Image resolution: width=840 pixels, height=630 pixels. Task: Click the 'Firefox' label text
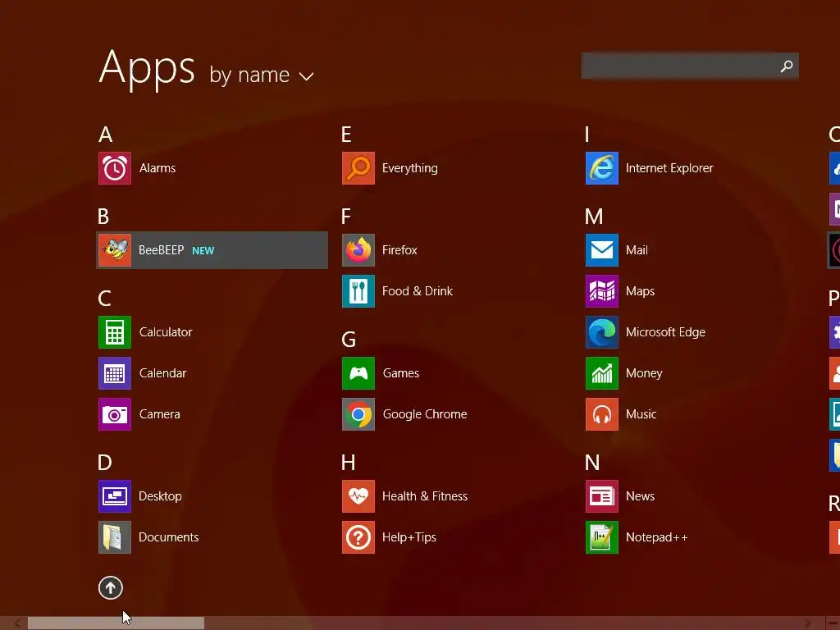[x=399, y=250]
